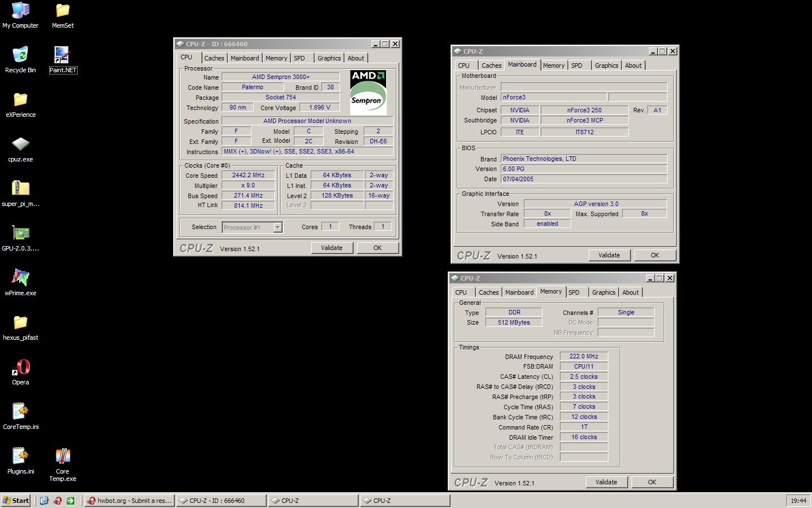Click the IT8712 LPCIO field
The image size is (812, 508).
(585, 132)
